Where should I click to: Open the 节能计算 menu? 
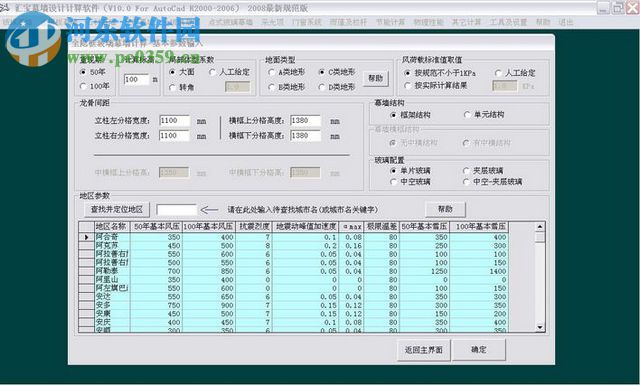click(390, 22)
